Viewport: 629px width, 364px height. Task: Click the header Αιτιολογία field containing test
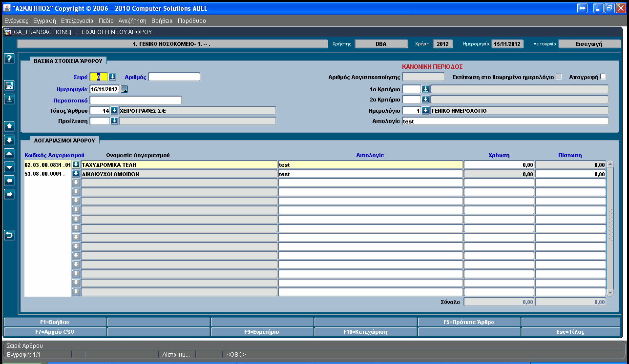[505, 121]
